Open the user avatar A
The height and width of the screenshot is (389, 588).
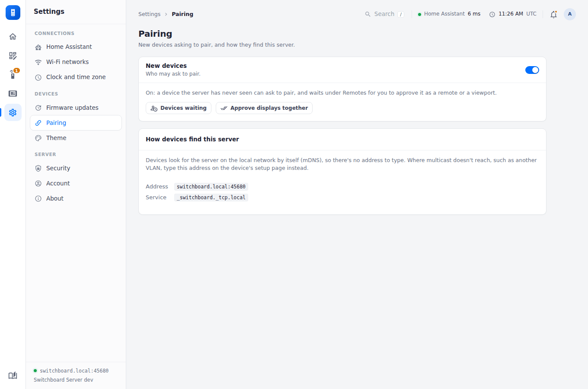tap(570, 14)
